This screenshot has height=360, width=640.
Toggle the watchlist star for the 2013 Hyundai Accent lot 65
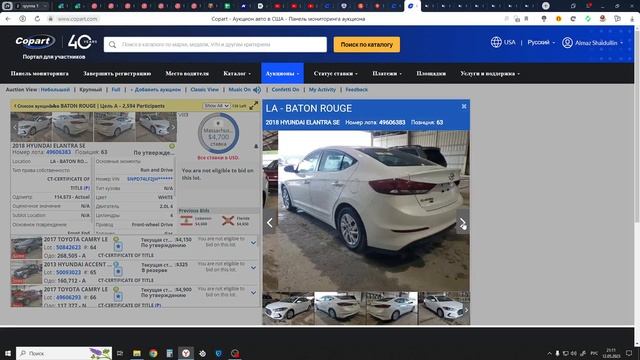point(118,271)
